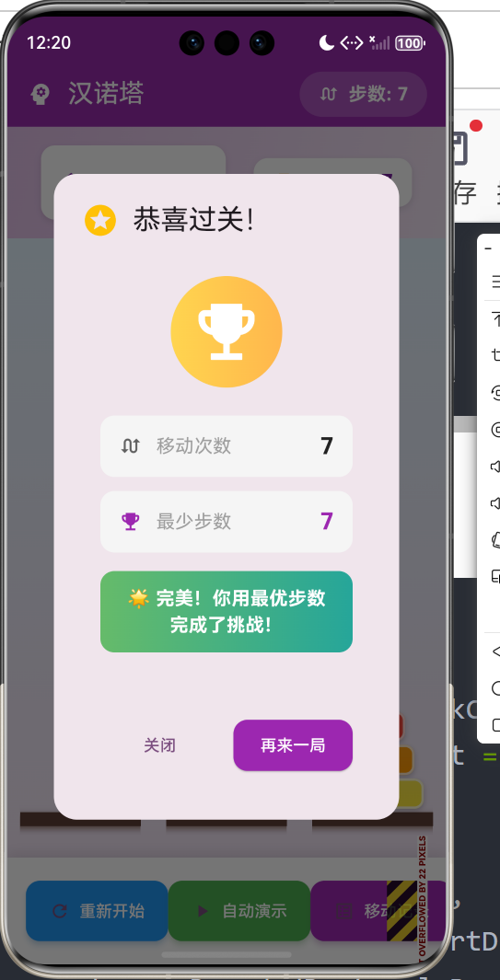Click the 汉诺塔 app title
Screen dimensions: 500x980
tap(107, 94)
